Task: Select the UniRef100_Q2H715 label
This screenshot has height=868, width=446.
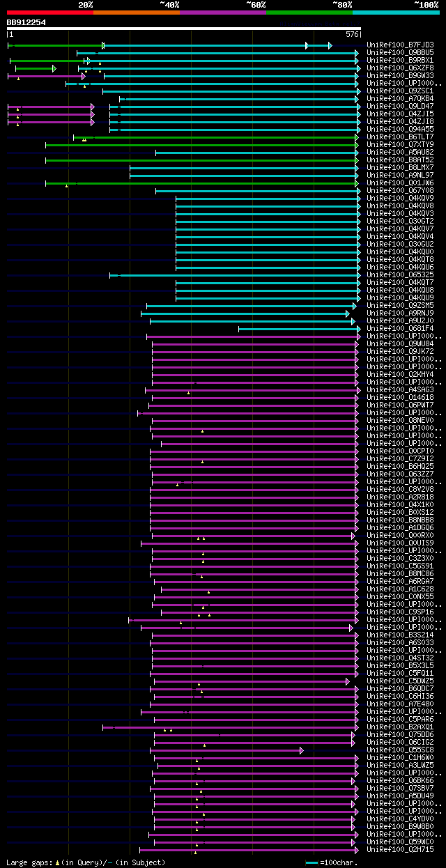Action: pyautogui.click(x=400, y=849)
